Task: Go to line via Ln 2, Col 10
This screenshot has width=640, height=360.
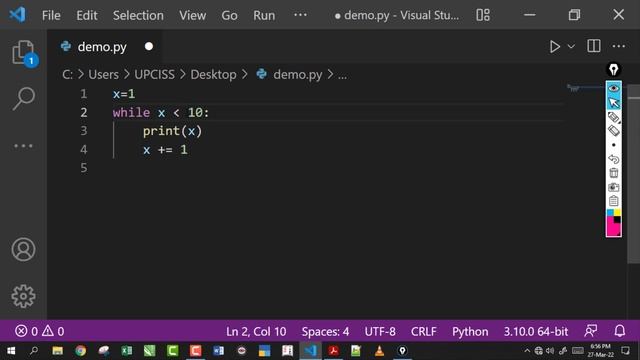Action: [256, 331]
